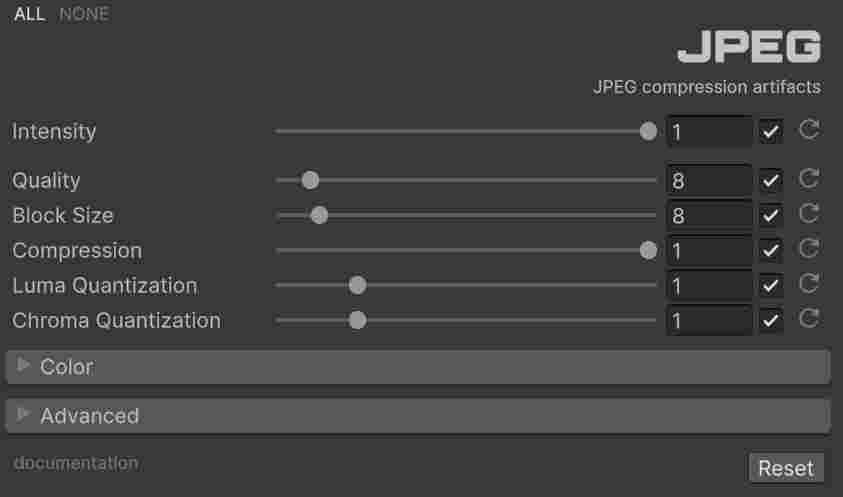Click the Luma Quantization slider handle
This screenshot has height=497, width=843.
(x=357, y=286)
